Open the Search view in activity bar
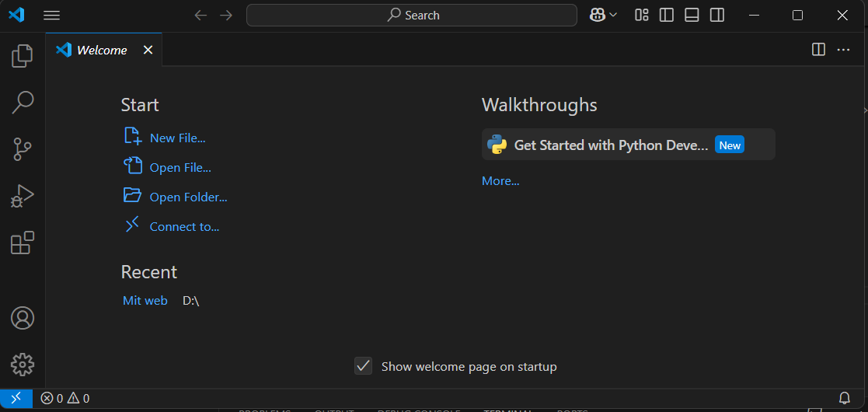This screenshot has width=868, height=412. pyautogui.click(x=23, y=102)
